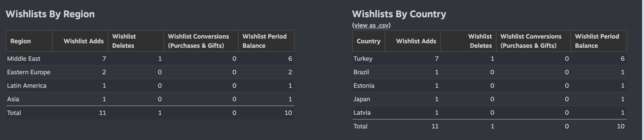
Task: Select the Asia region row
Action: pos(150,99)
